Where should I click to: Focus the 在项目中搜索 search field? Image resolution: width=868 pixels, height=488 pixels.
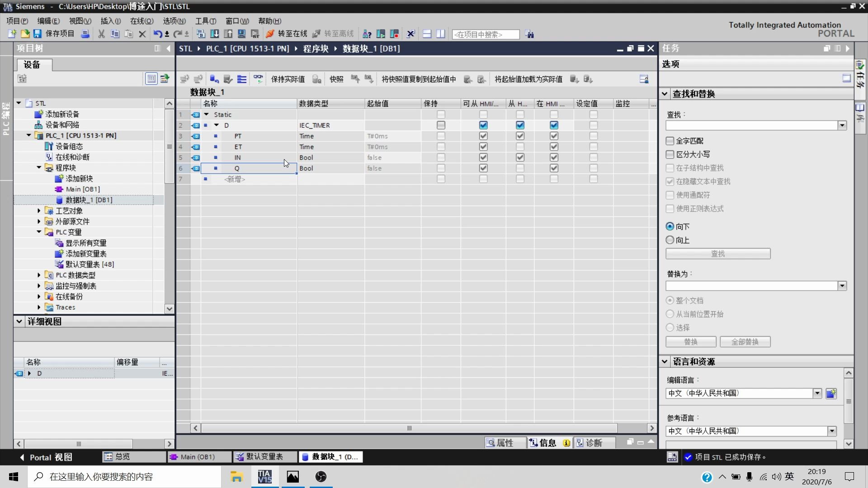point(486,34)
